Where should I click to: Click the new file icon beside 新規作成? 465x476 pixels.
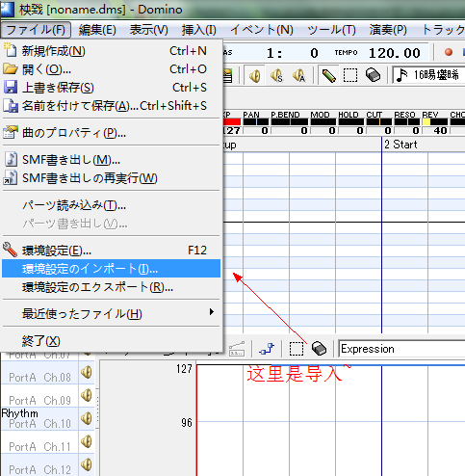(10, 50)
